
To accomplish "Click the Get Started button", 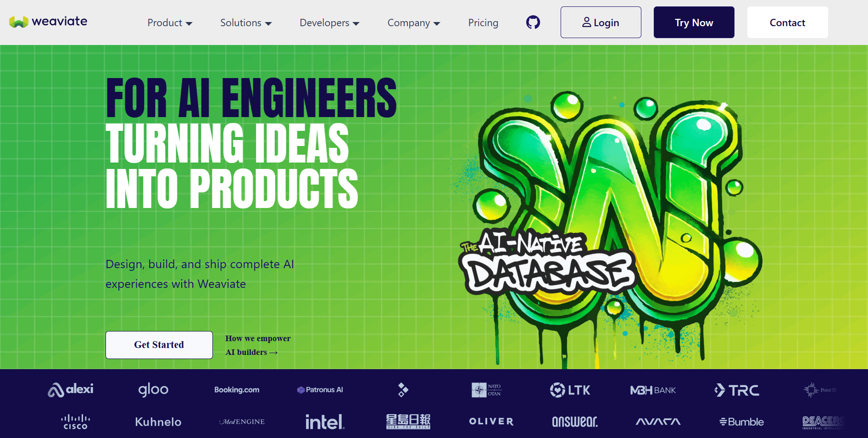I will [159, 345].
